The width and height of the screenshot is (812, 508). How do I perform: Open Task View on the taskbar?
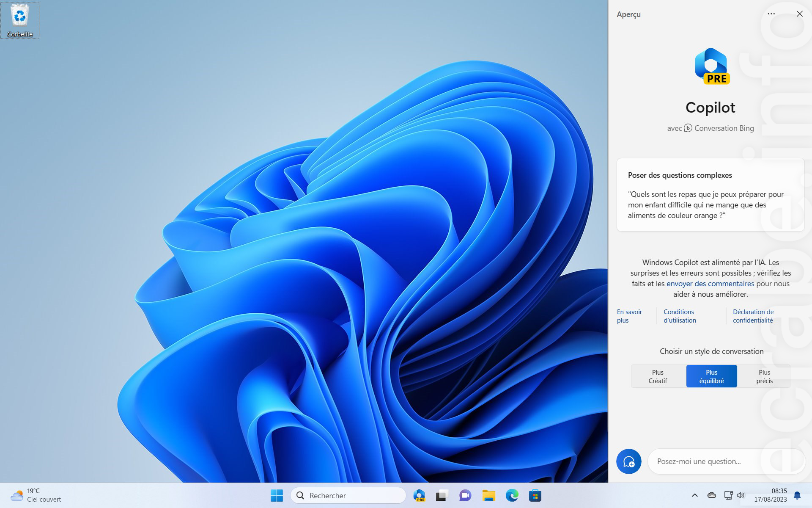(442, 495)
